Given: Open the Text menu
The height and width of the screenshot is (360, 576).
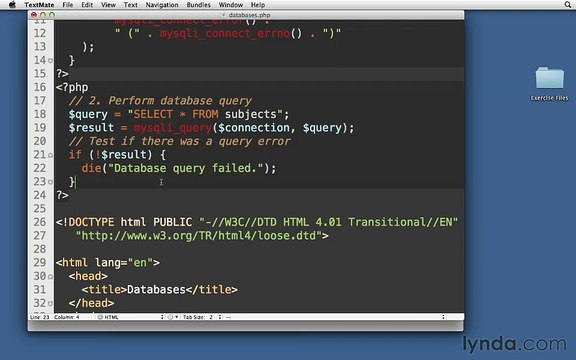Looking at the screenshot, I should pyautogui.click(x=130, y=5).
